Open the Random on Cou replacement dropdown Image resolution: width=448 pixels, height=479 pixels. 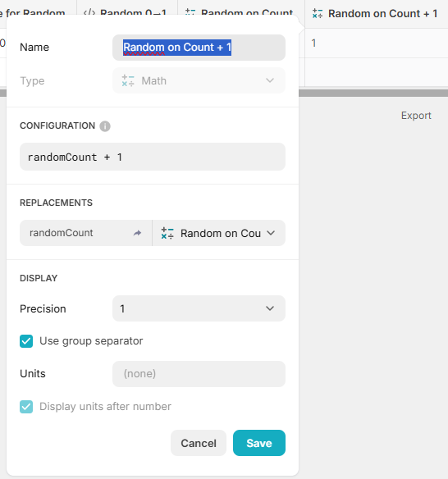(x=219, y=233)
